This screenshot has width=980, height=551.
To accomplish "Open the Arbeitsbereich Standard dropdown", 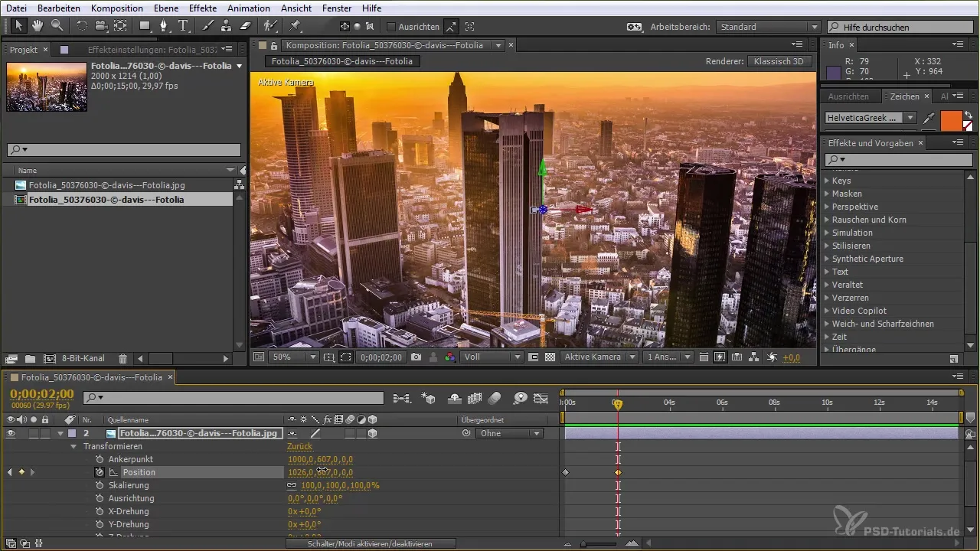I will pos(769,27).
